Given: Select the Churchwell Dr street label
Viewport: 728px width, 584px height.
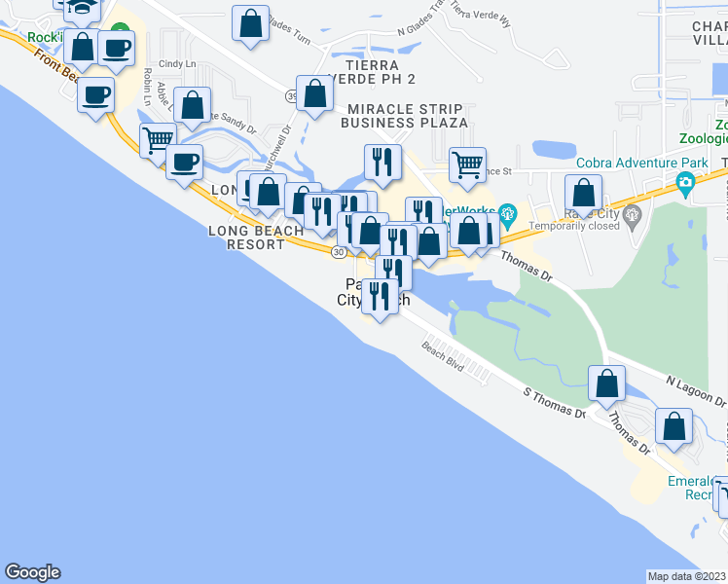Looking at the screenshot, I should 277,148.
